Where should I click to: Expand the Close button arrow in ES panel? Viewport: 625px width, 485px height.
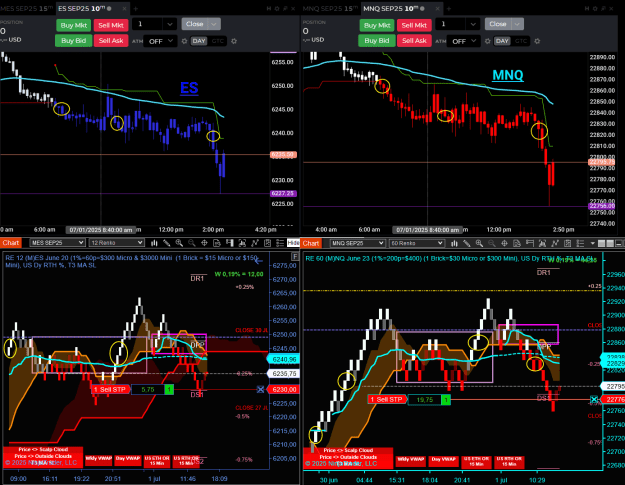click(214, 24)
